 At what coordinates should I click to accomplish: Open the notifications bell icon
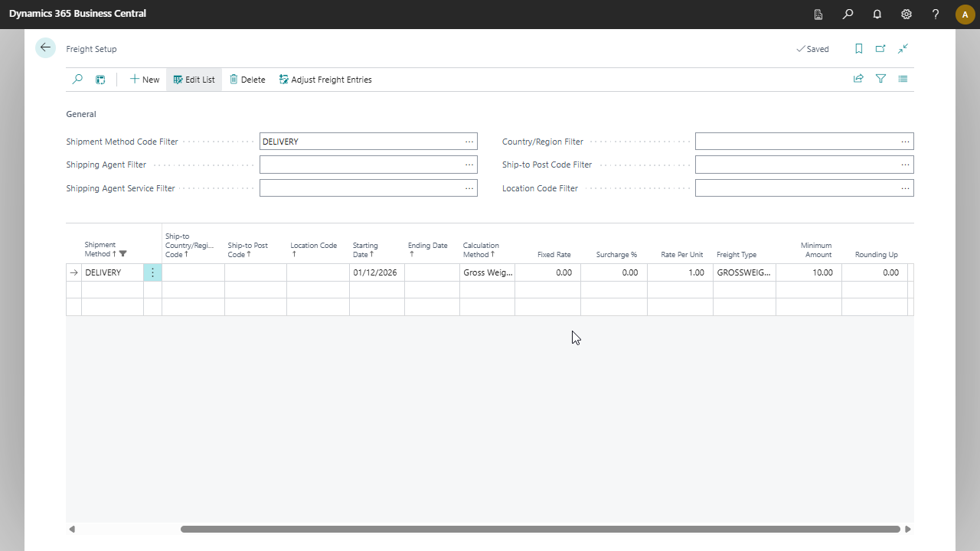(877, 14)
